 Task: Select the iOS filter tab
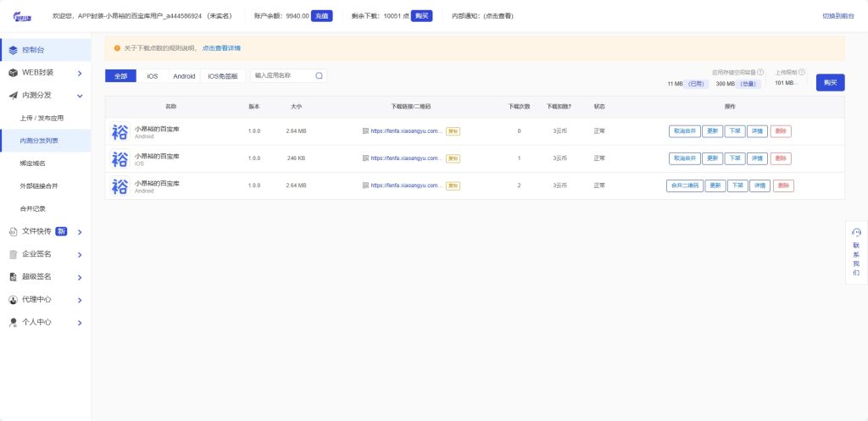pos(153,76)
